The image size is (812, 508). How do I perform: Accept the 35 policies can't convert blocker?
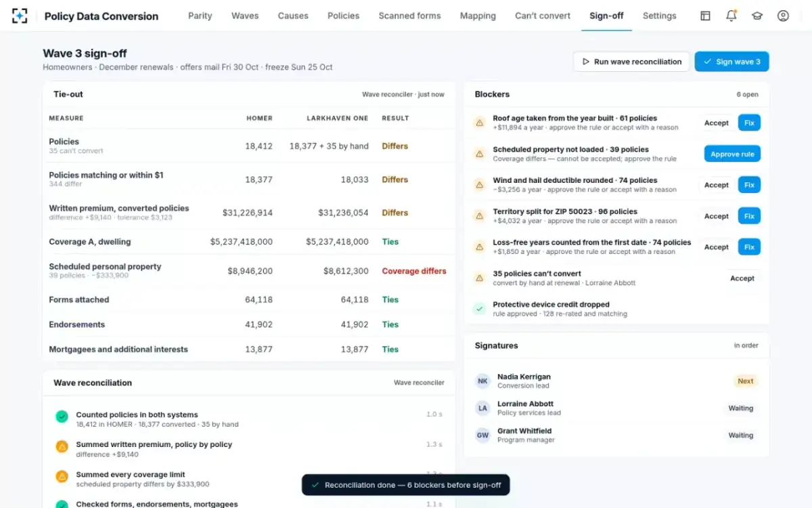click(x=742, y=278)
